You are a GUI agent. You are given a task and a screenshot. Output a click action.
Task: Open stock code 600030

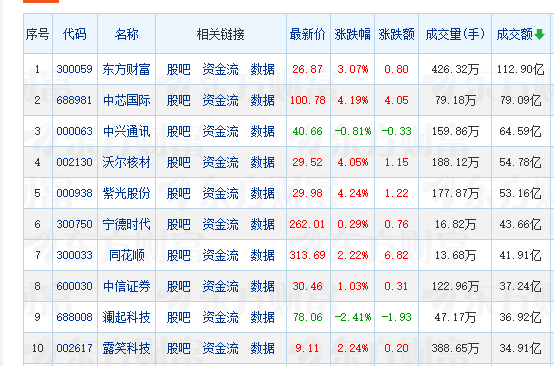click(74, 286)
